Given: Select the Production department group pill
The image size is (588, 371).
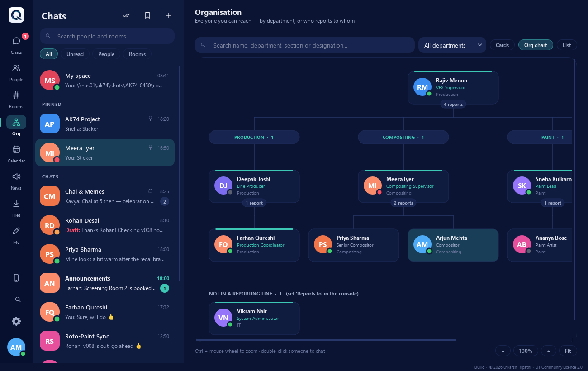Looking at the screenshot, I should pyautogui.click(x=254, y=137).
